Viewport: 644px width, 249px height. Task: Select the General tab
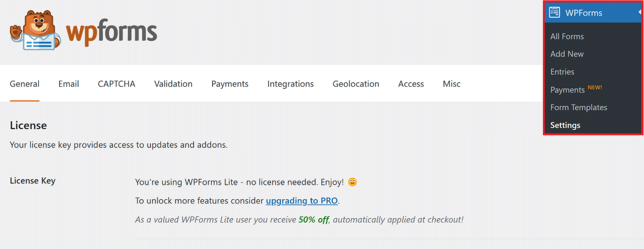[x=24, y=84]
